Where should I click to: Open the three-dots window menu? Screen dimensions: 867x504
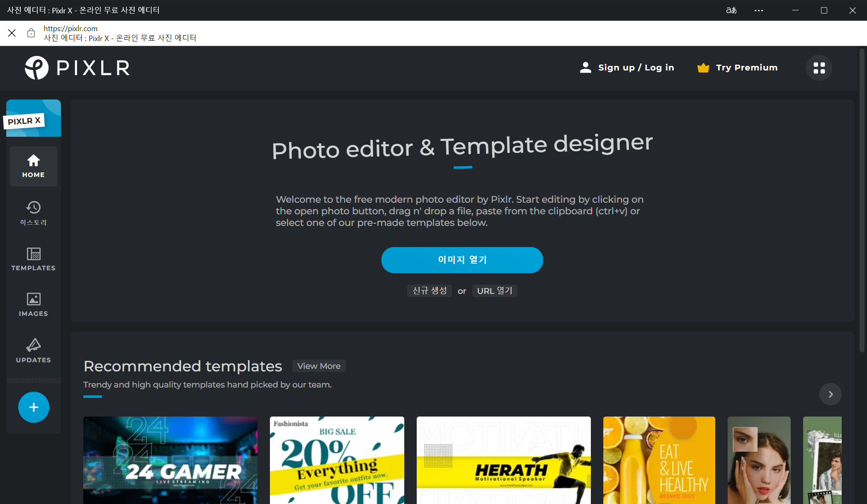[759, 10]
